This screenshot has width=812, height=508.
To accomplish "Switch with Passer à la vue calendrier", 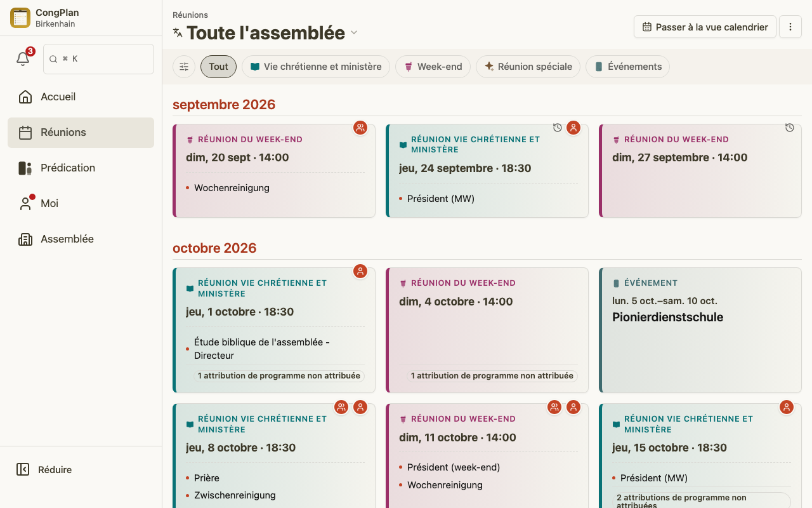I will tap(705, 27).
